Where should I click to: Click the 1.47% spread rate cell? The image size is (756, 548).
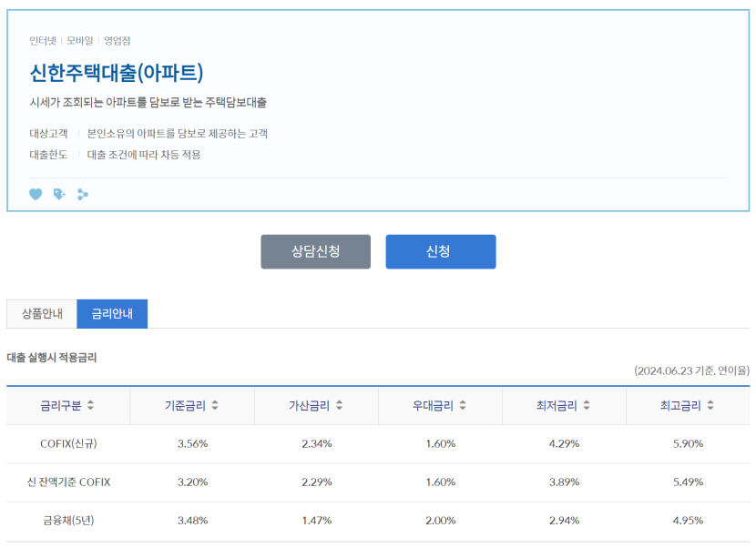pos(317,521)
